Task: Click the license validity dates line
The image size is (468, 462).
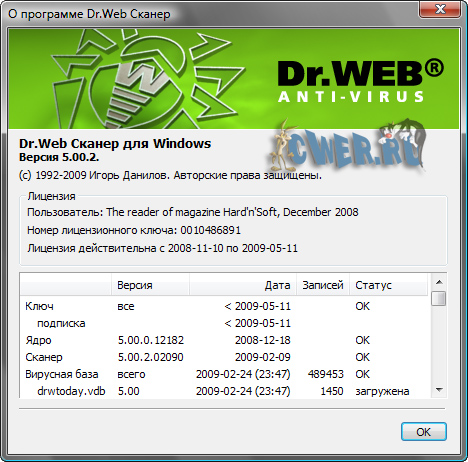Action: tap(162, 248)
